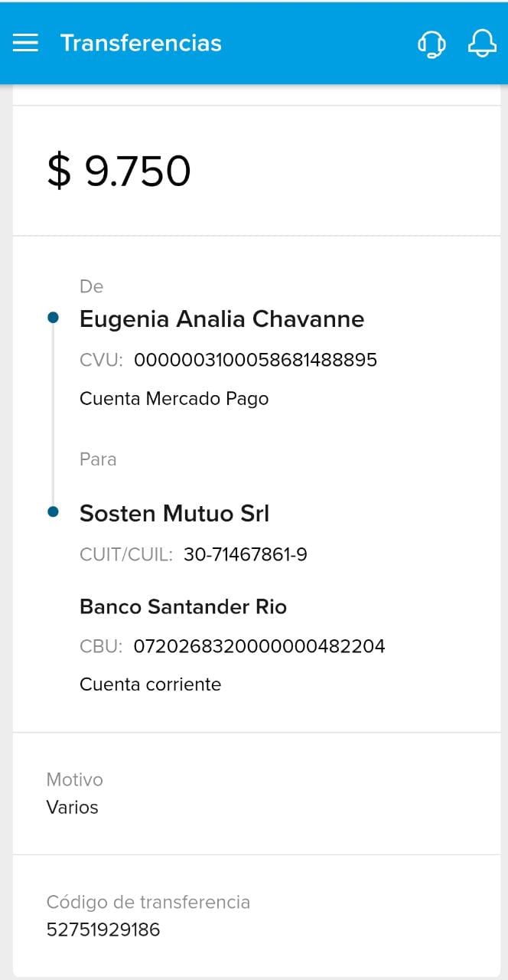Click the recipient timeline dot
This screenshot has height=980, width=508.
53,512
